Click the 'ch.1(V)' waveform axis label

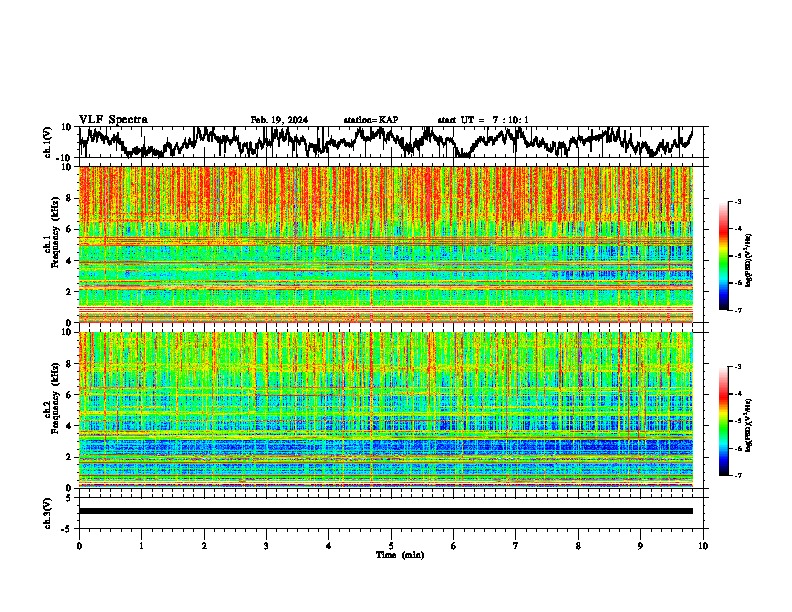pos(48,142)
